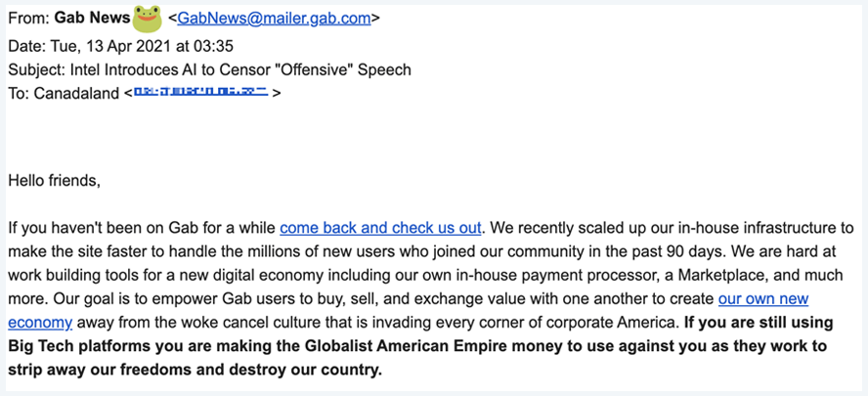Click the "Subject:" header label

[x=38, y=69]
